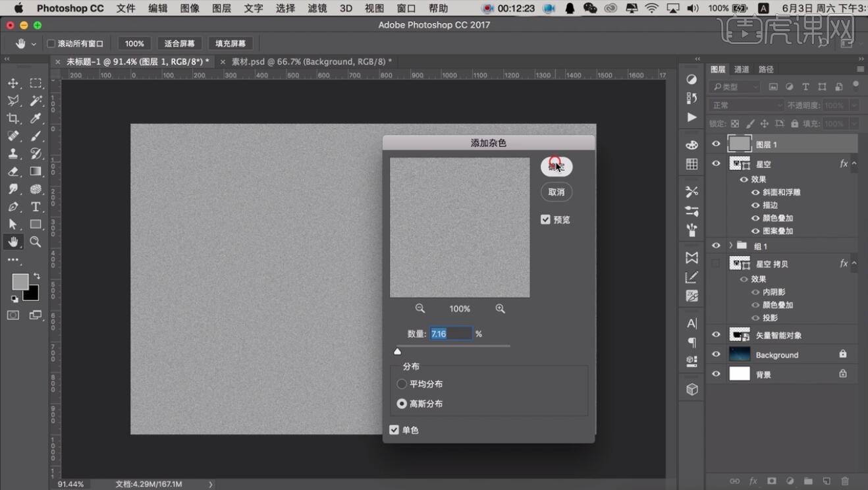Toggle 滚动所有窗口 checkbox
This screenshot has height=490, width=868.
coord(51,43)
